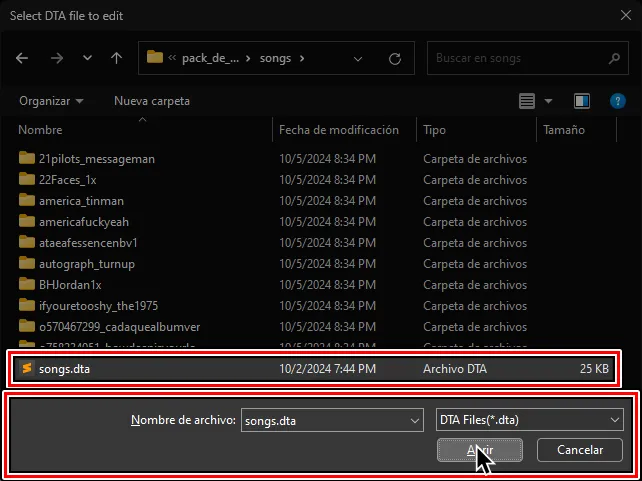The width and height of the screenshot is (642, 481).
Task: Click the magnifier search icon
Action: 614,59
